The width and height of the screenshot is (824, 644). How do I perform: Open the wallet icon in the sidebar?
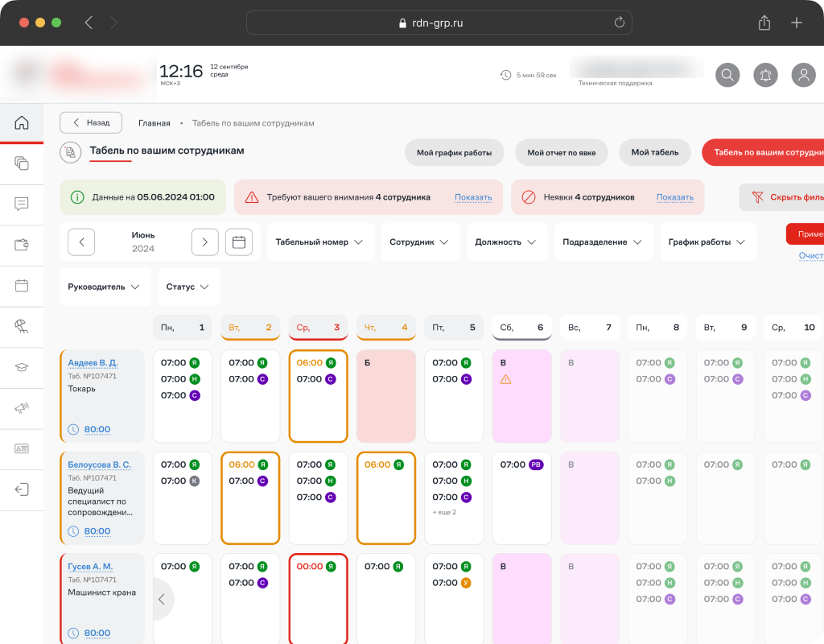click(22, 245)
